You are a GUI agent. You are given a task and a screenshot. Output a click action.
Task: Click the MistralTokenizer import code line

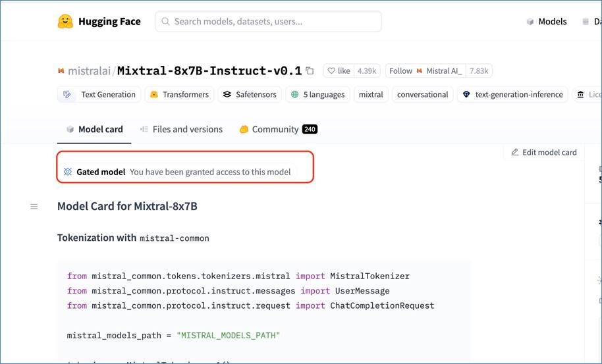[238, 276]
